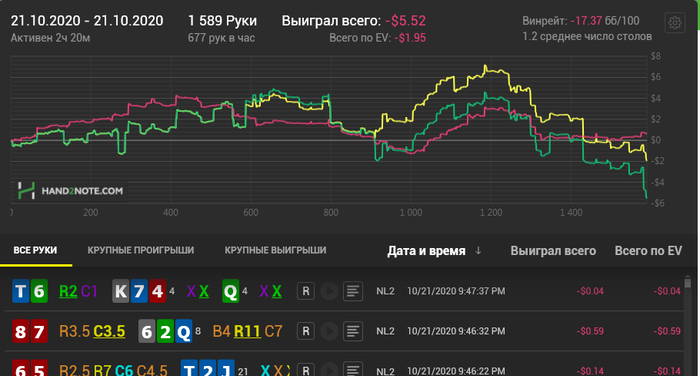Click the green Q turn card in first row
This screenshot has width=700, height=376.
point(230,291)
